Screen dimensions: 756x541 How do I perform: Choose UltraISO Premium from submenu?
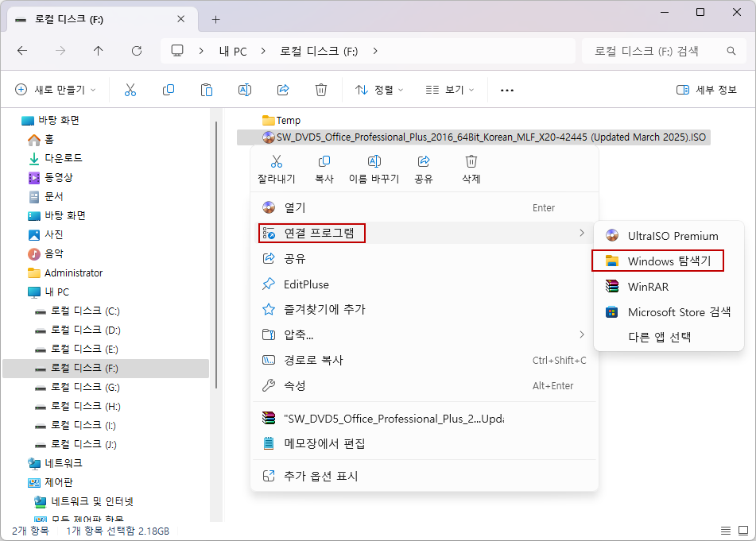click(669, 236)
